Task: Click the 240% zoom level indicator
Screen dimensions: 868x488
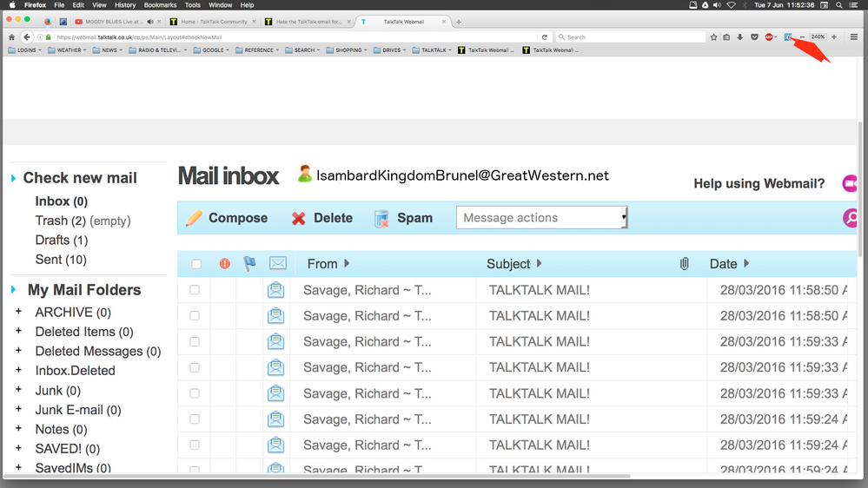Action: coord(818,37)
